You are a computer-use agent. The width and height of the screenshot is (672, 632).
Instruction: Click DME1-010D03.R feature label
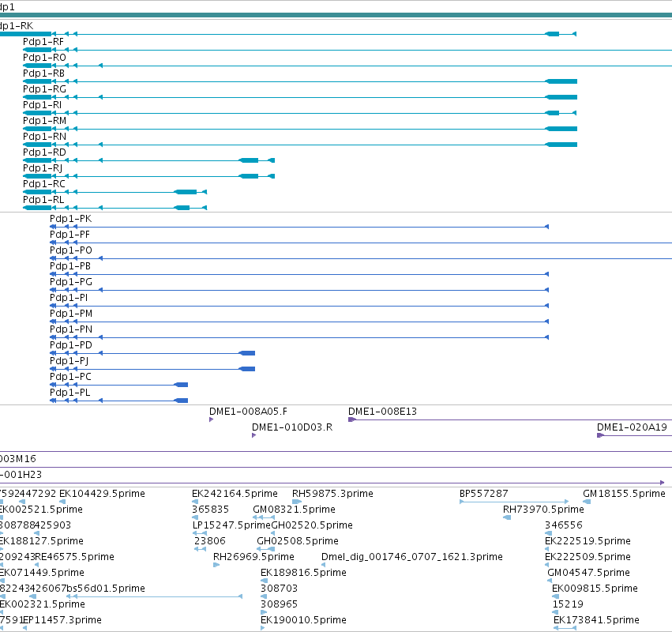pyautogui.click(x=292, y=427)
